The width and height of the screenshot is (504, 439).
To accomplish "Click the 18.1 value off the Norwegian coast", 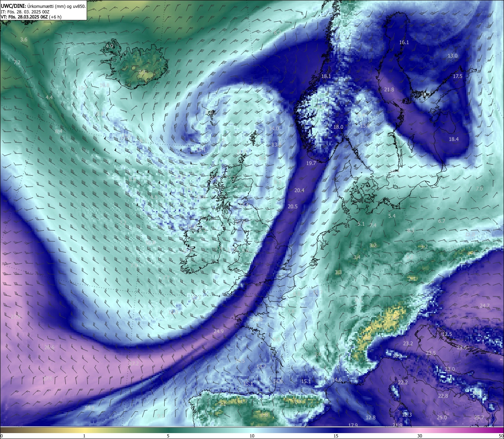I will click(326, 76).
